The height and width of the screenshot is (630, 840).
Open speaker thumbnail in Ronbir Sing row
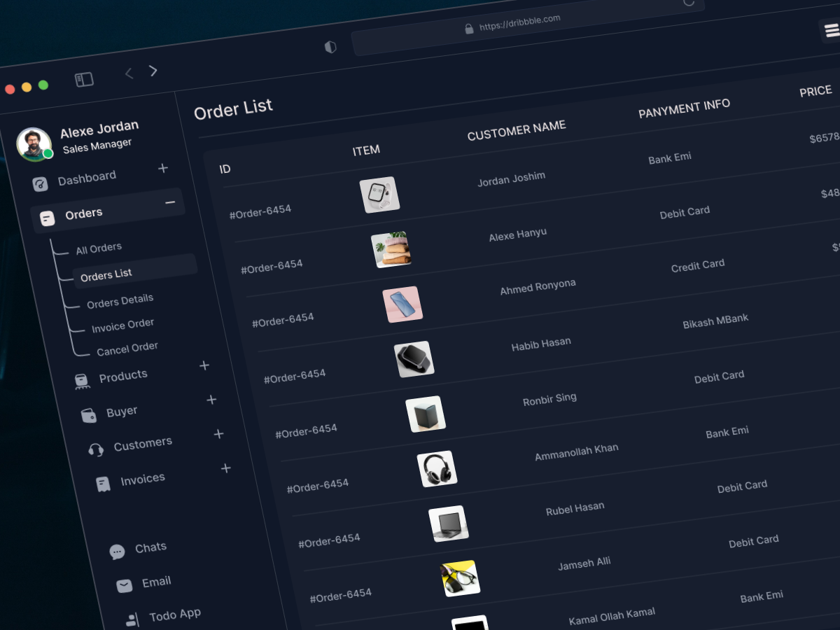coord(426,414)
